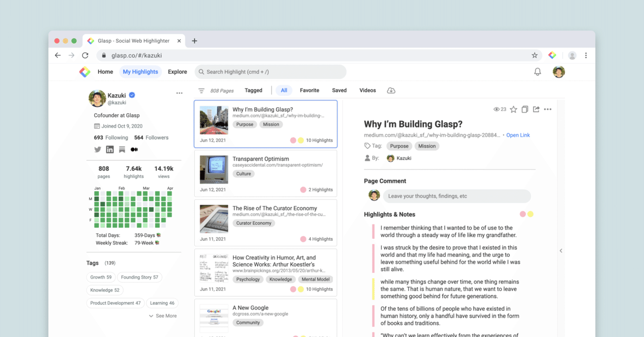Click the Search Highlight field
Viewport: 644px width, 337px height.
(x=271, y=72)
